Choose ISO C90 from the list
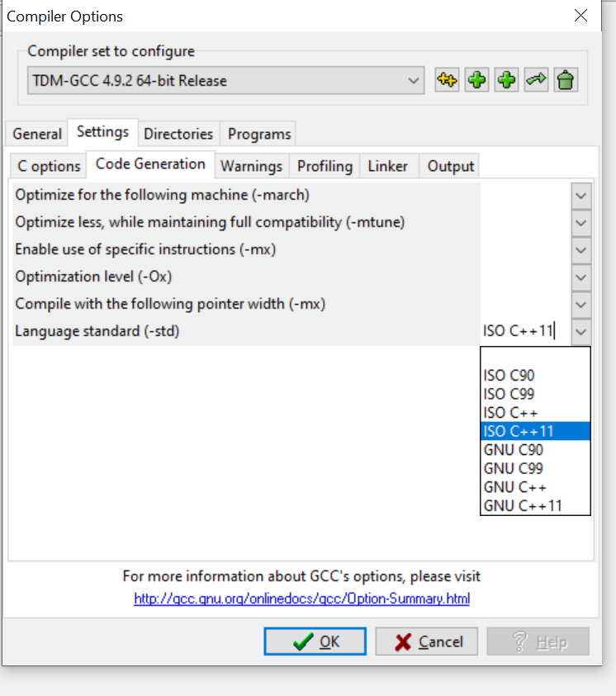 535,376
